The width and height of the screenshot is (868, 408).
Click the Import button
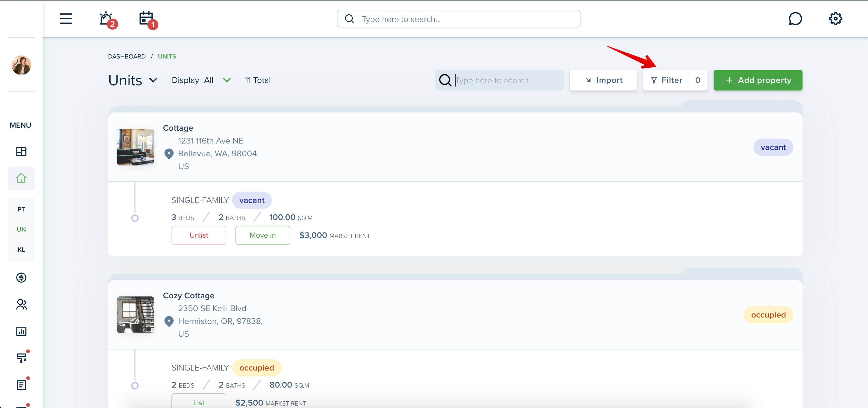coord(603,80)
